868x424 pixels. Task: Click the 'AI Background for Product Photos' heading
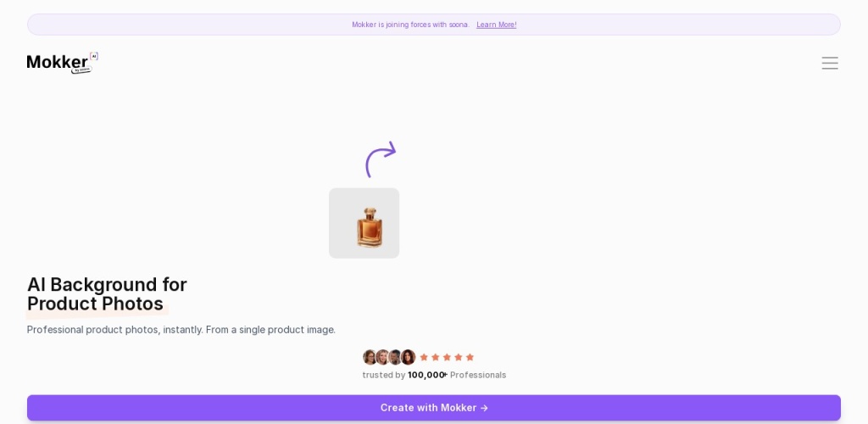(107, 294)
